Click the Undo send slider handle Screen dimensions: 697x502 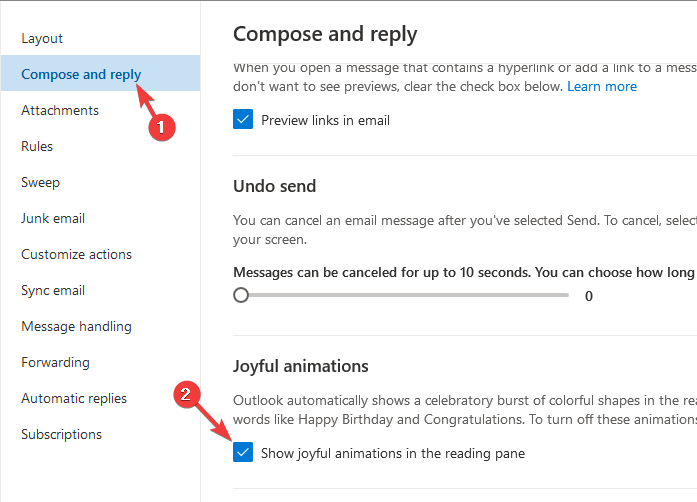[241, 295]
